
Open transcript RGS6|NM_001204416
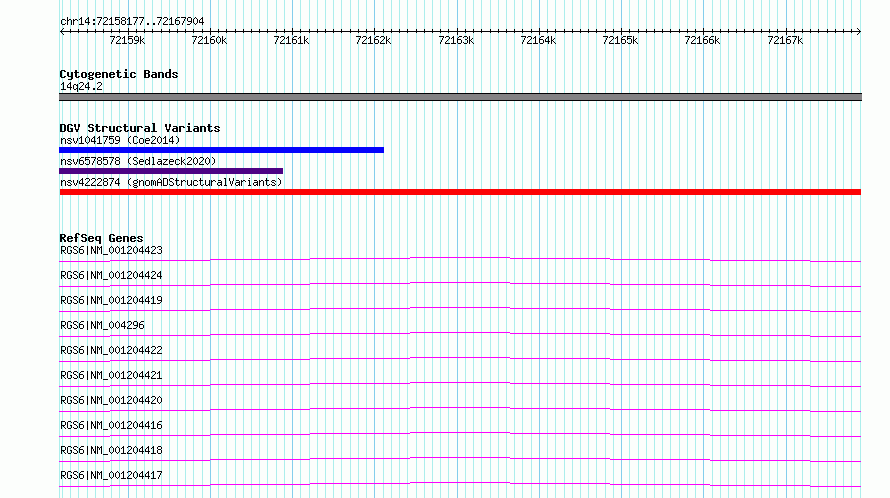pyautogui.click(x=111, y=425)
